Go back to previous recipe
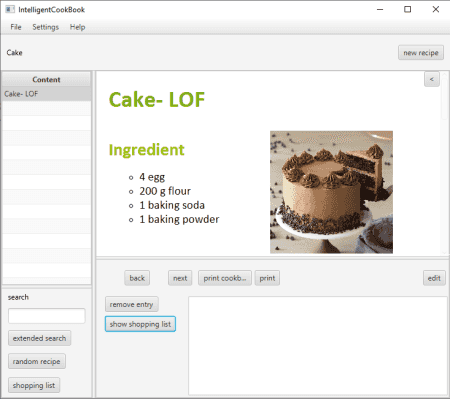450x399 pixels. tap(137, 278)
